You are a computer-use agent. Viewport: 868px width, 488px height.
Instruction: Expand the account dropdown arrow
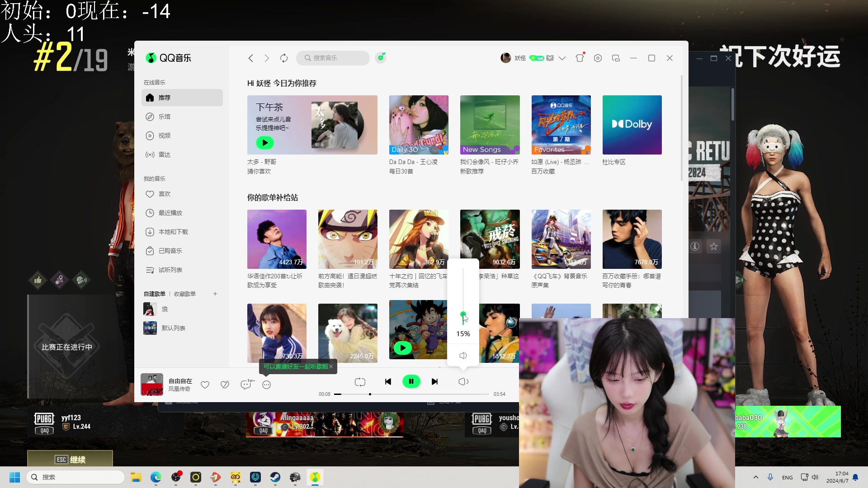[x=562, y=58]
